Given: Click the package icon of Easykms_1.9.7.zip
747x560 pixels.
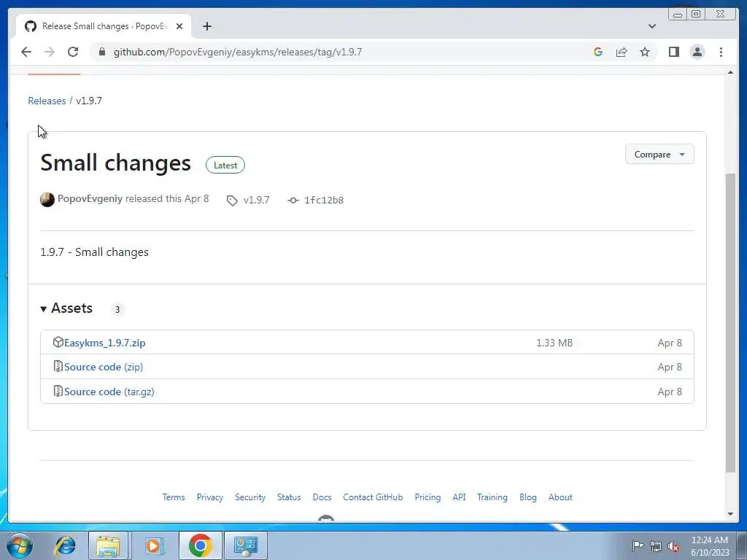Looking at the screenshot, I should [x=58, y=343].
